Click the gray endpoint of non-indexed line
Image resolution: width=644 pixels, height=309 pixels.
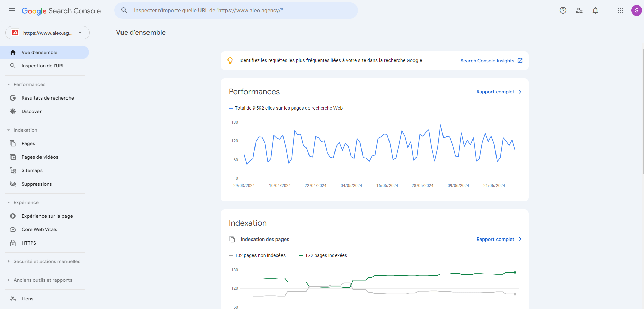[x=515, y=294]
